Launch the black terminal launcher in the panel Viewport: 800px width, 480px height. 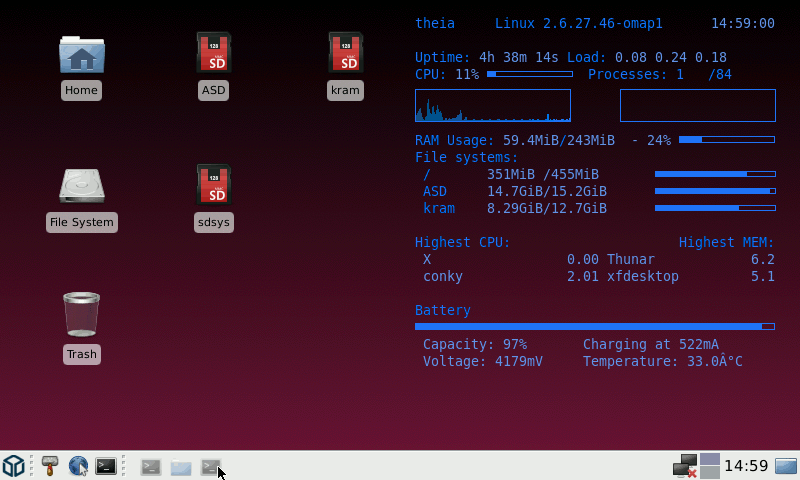106,466
